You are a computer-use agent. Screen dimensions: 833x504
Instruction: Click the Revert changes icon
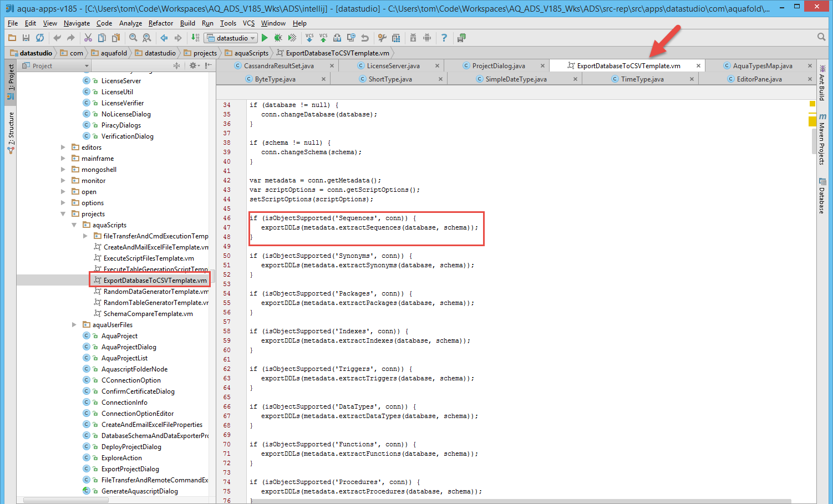pos(365,38)
